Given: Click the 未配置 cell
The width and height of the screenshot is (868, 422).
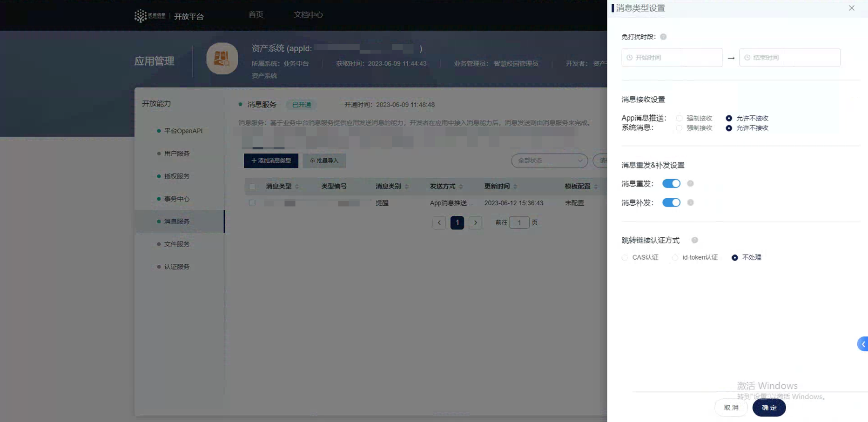Looking at the screenshot, I should coord(574,203).
